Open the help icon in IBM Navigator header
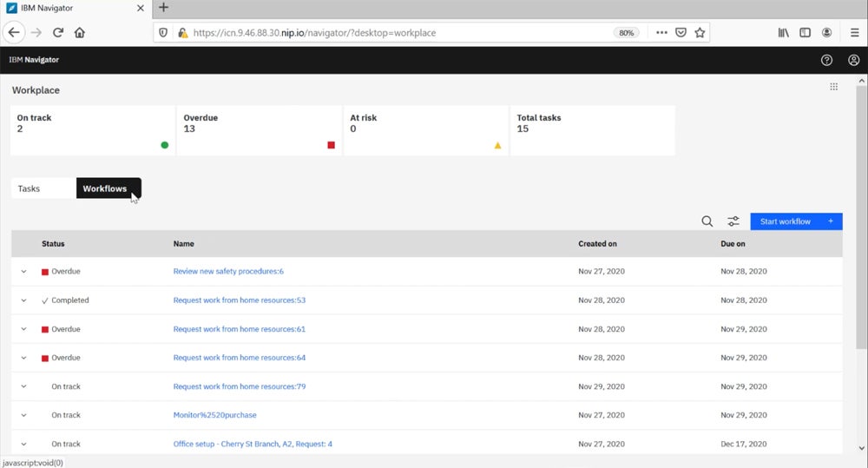The height and width of the screenshot is (468, 868). tap(826, 60)
